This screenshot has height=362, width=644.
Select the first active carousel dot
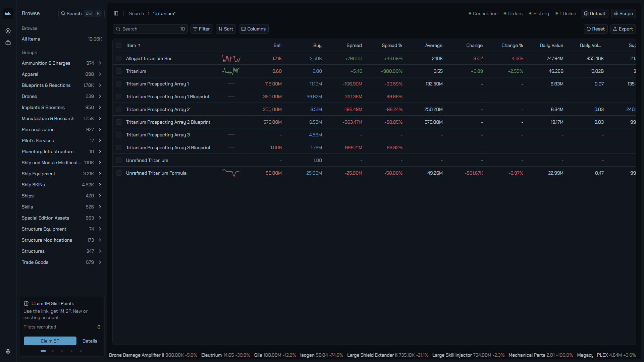click(43, 351)
